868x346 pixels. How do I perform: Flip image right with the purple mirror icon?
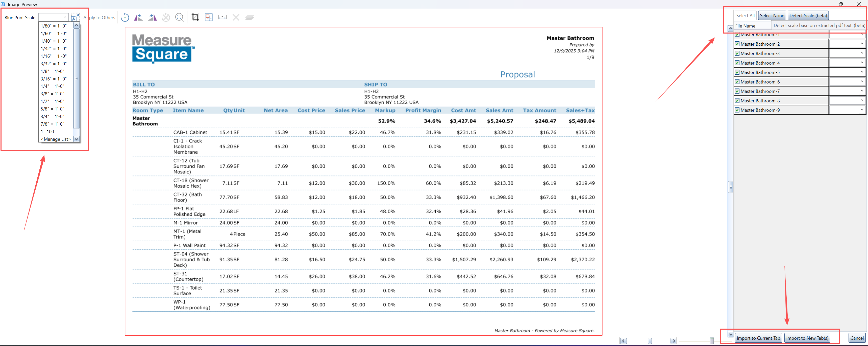(152, 17)
